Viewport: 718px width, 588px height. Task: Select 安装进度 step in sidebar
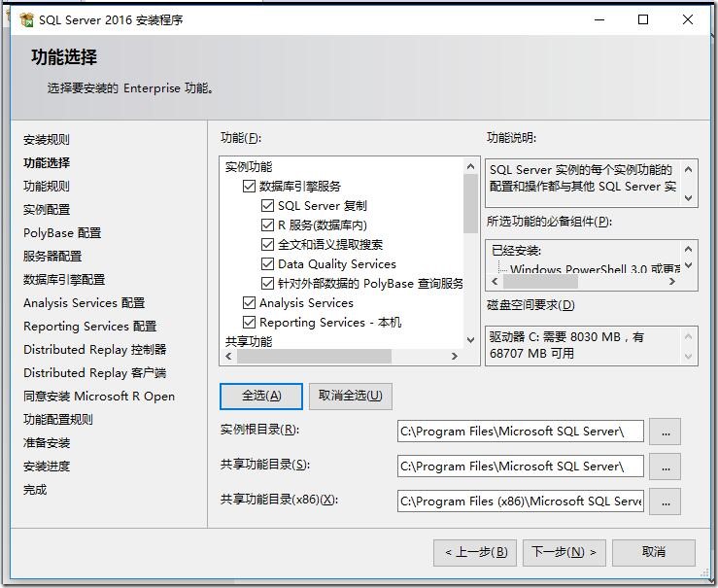[x=47, y=467]
